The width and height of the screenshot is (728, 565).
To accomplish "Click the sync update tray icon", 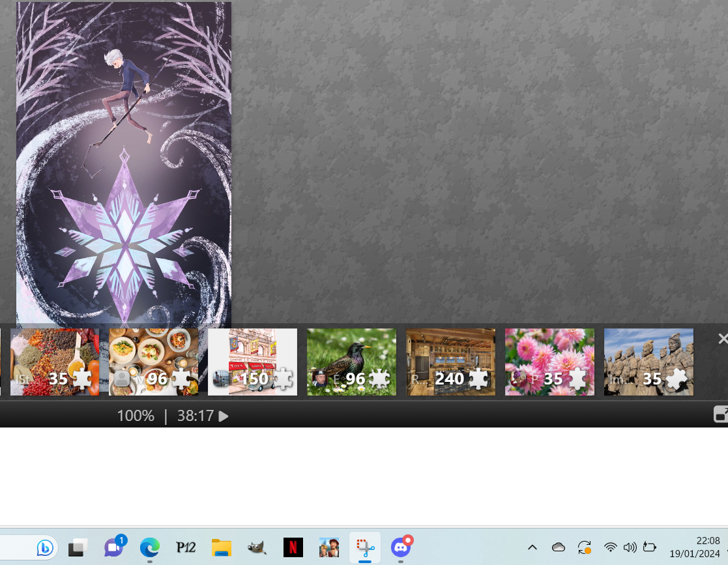I will (x=585, y=548).
